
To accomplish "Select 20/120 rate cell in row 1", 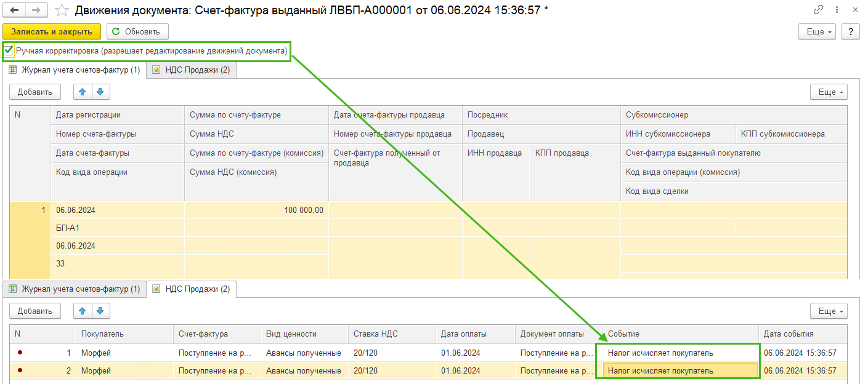I will point(392,353).
